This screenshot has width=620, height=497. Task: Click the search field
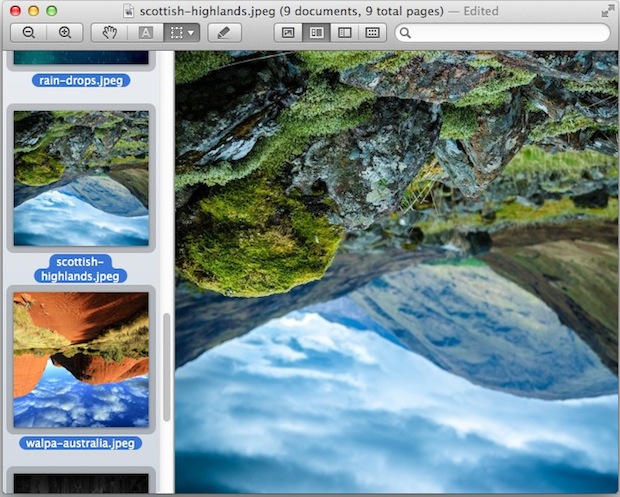tap(503, 33)
